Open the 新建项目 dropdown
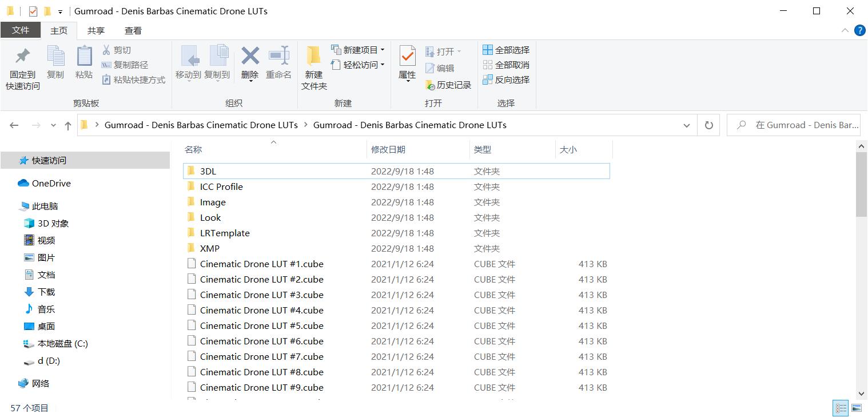The image size is (868, 417). tap(357, 50)
